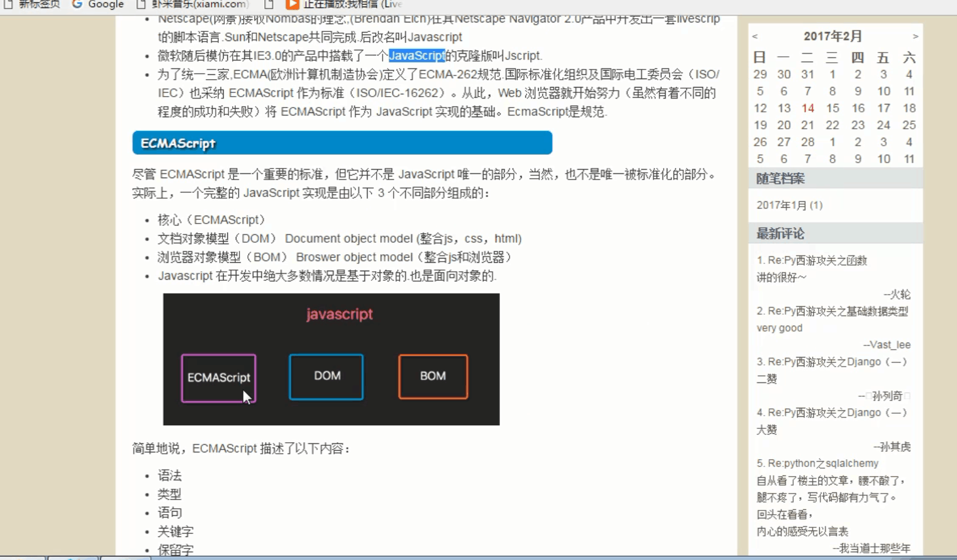The image size is (957, 560).
Task: Click the highlighted JavaScript word
Action: pos(417,56)
